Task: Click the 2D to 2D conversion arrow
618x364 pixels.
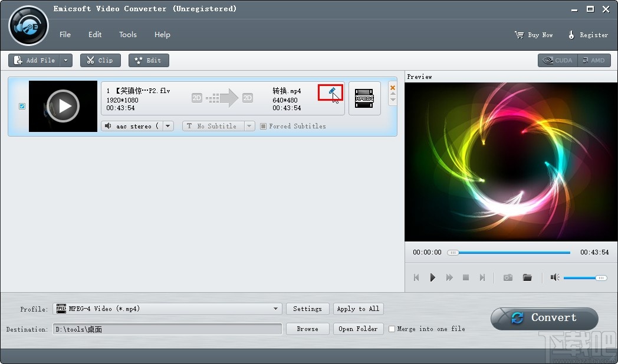Action: 222,98
